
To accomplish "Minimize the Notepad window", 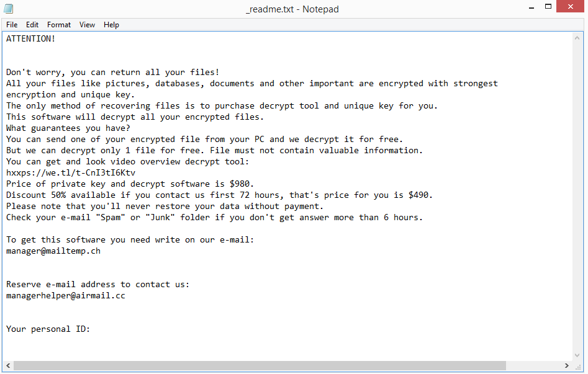I will [531, 7].
